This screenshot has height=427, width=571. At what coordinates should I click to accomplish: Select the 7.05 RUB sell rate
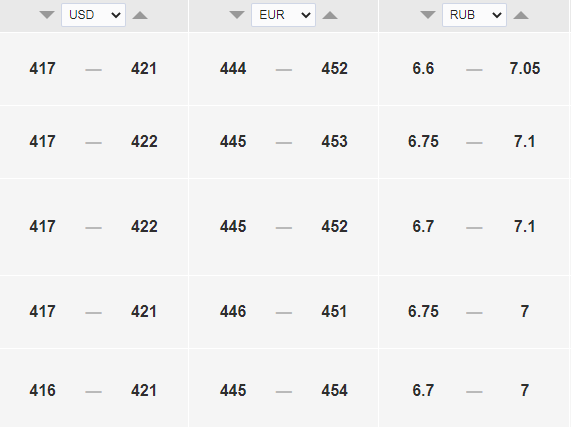click(x=525, y=68)
